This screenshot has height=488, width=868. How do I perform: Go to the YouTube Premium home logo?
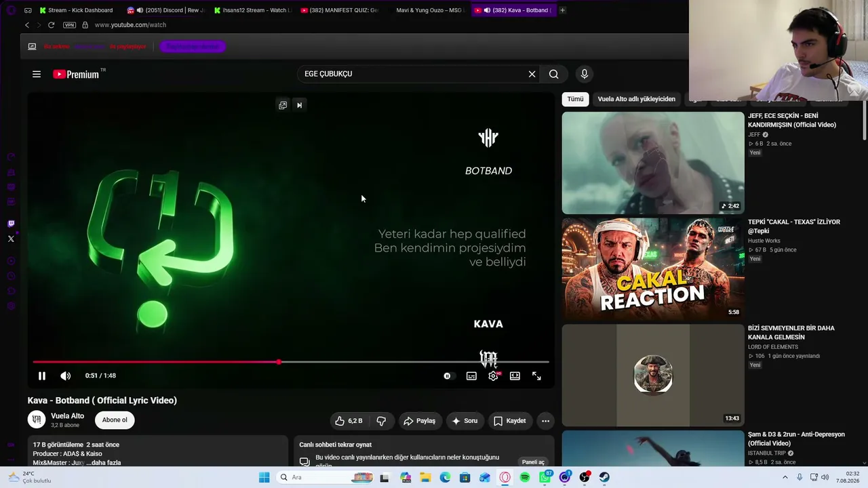pyautogui.click(x=77, y=74)
